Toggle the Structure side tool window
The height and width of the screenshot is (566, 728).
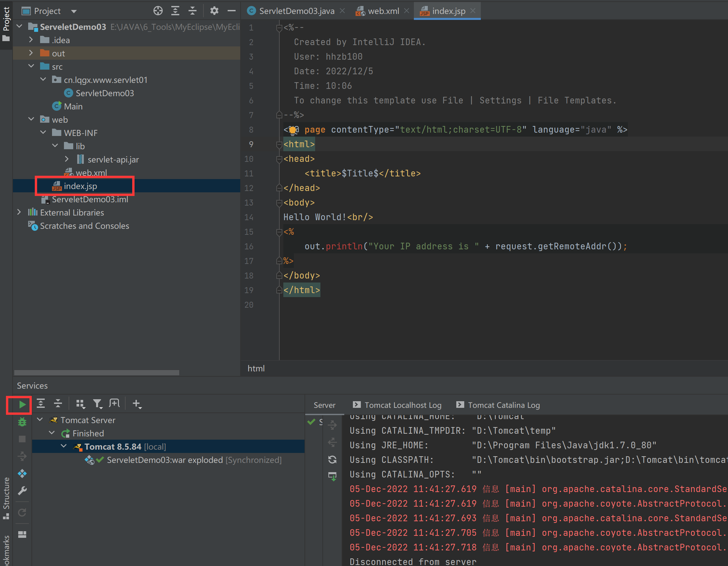click(x=6, y=499)
